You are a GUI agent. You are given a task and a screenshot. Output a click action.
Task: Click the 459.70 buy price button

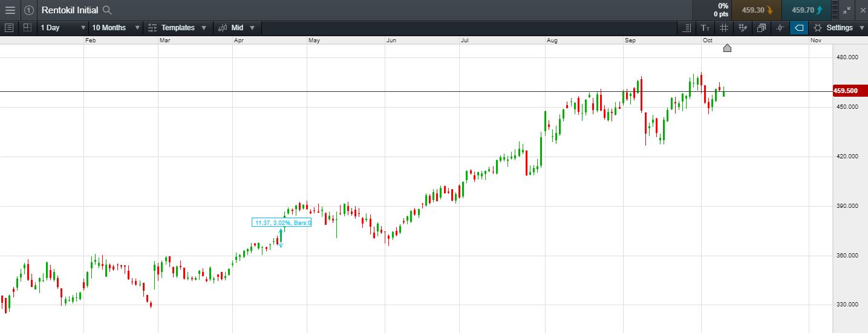pos(806,10)
